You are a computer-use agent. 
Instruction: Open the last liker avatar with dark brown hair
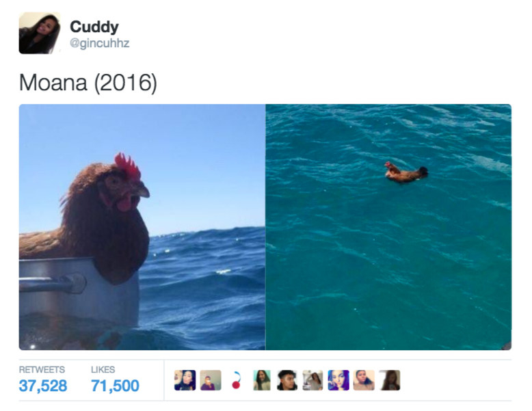click(x=390, y=380)
